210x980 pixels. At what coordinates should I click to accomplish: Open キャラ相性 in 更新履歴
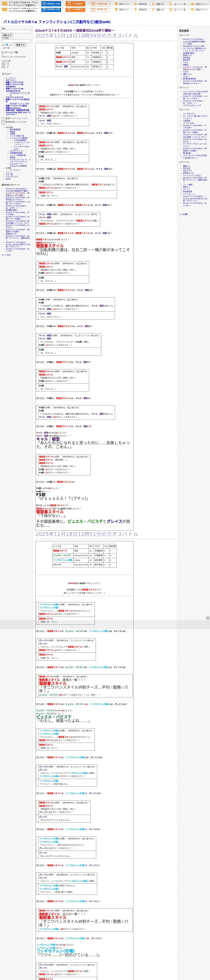(x=188, y=44)
